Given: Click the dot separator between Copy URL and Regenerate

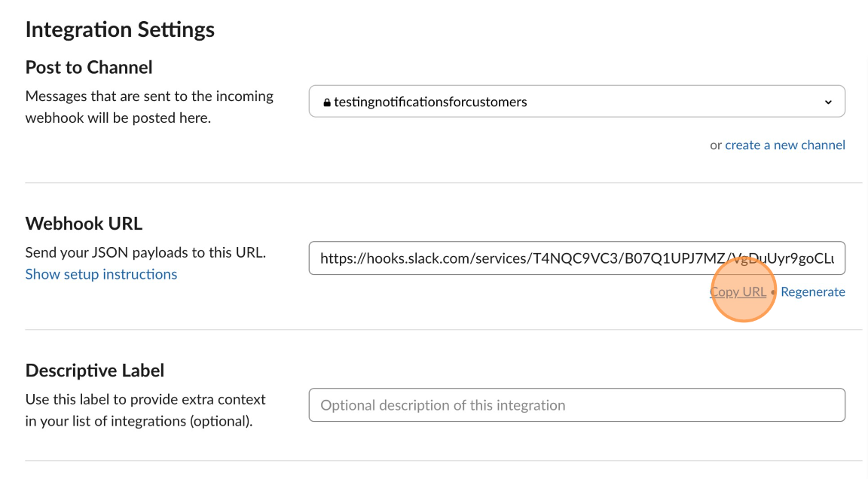Looking at the screenshot, I should point(773,292).
